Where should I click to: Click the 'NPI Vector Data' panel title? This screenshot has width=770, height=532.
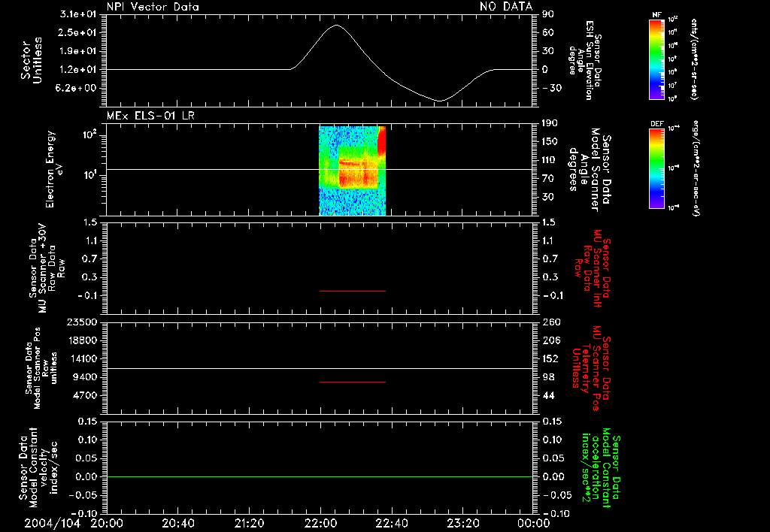pyautogui.click(x=153, y=7)
